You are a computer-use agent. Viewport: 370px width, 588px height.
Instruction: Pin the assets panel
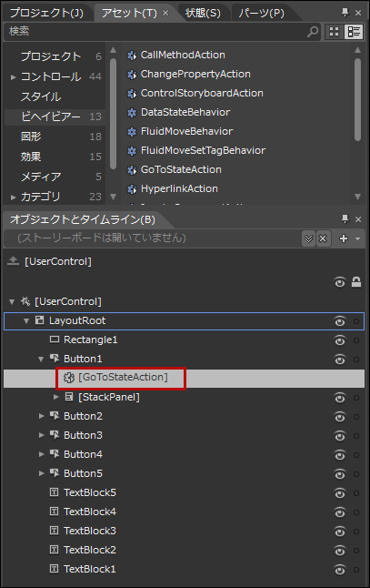345,13
